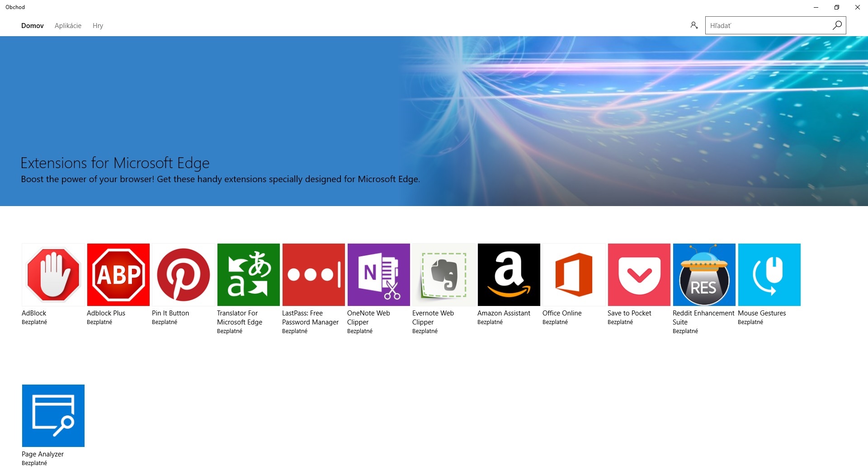The width and height of the screenshot is (868, 470).
Task: Click the Amazon Assistant title text
Action: (x=504, y=313)
